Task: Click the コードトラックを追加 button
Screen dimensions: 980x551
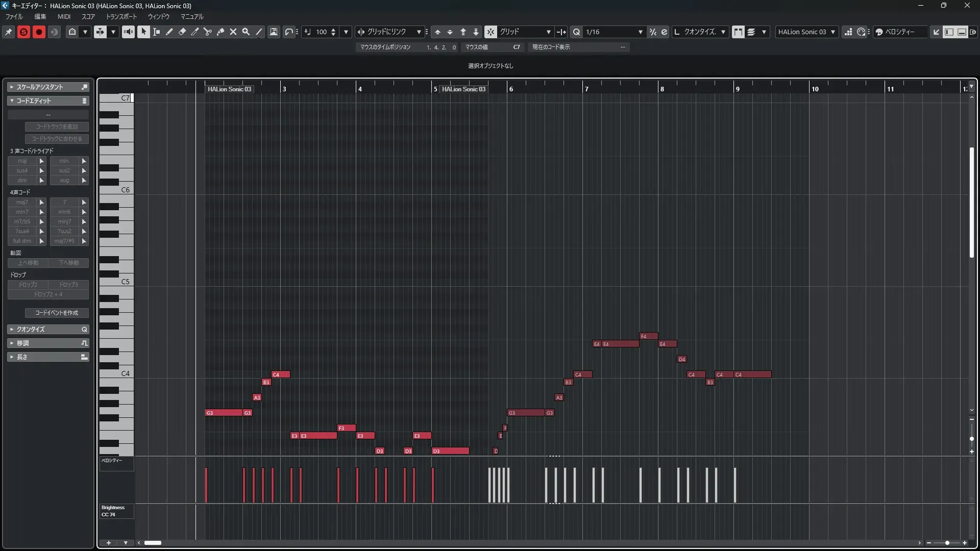Action: click(57, 127)
